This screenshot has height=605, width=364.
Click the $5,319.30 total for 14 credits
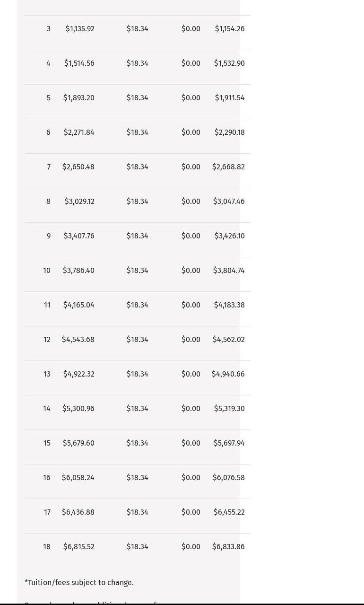point(229,409)
